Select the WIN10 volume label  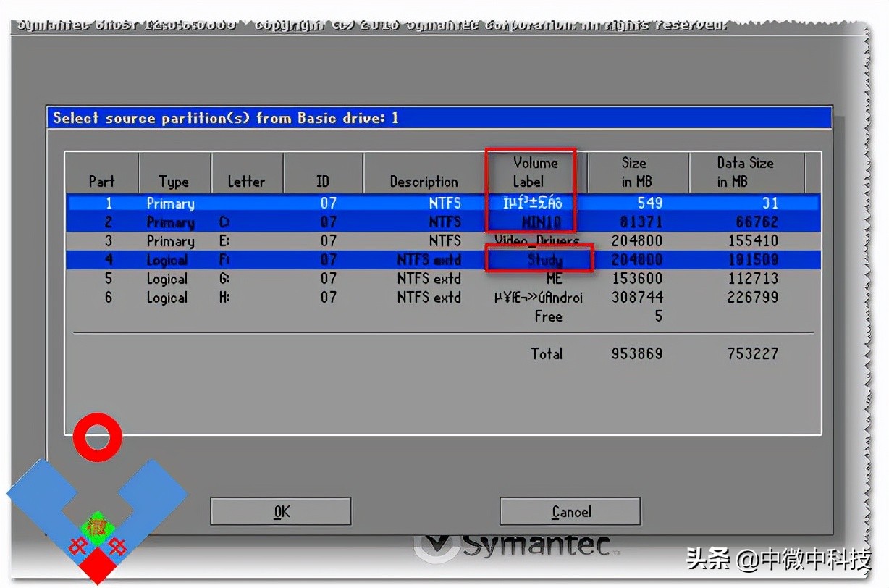coord(541,222)
